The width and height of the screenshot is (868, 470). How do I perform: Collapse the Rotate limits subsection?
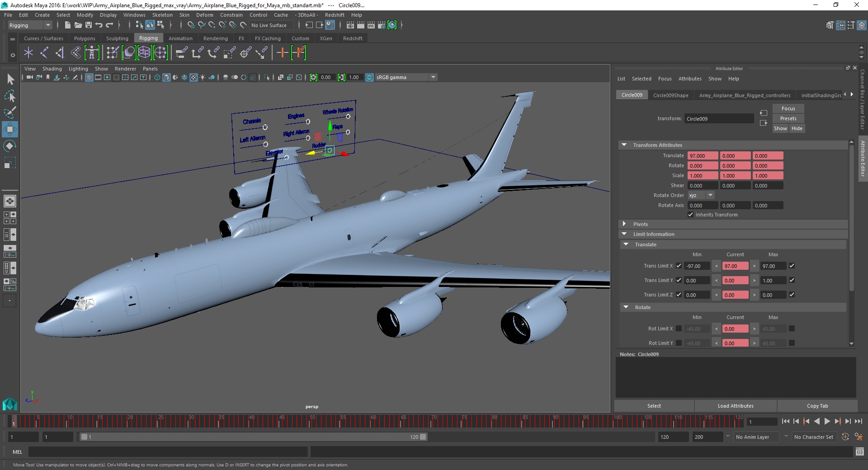pyautogui.click(x=626, y=307)
